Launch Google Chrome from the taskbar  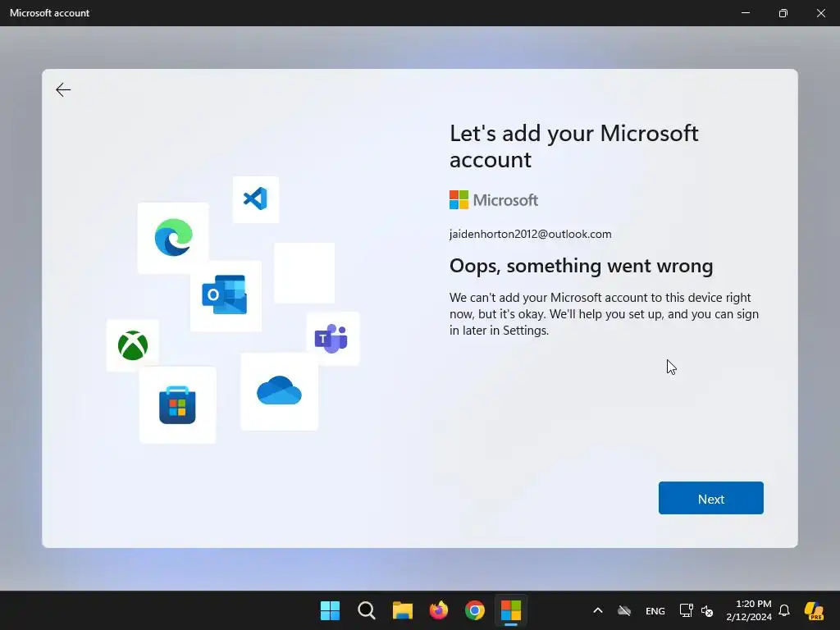(475, 610)
